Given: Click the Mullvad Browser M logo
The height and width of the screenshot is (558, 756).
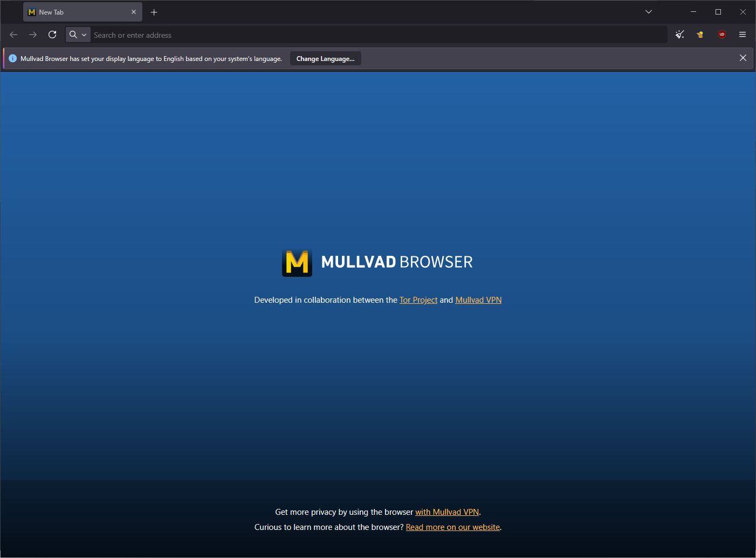Looking at the screenshot, I should pos(297,263).
